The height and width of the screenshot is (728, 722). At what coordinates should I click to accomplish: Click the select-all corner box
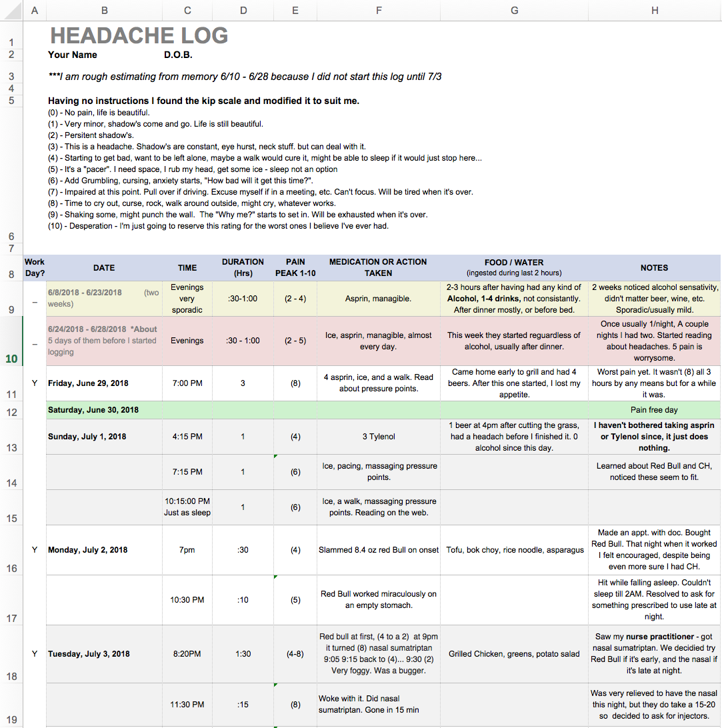tap(11, 10)
